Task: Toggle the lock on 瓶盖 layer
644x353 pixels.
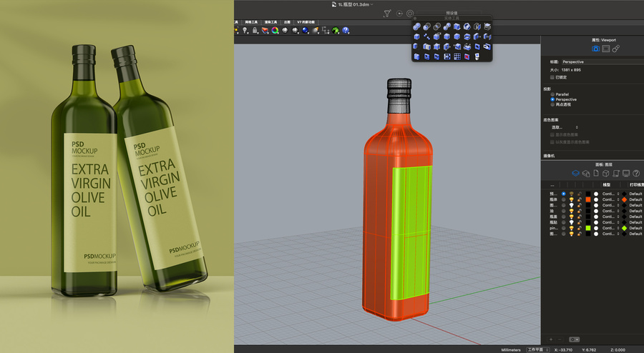Action: (580, 217)
